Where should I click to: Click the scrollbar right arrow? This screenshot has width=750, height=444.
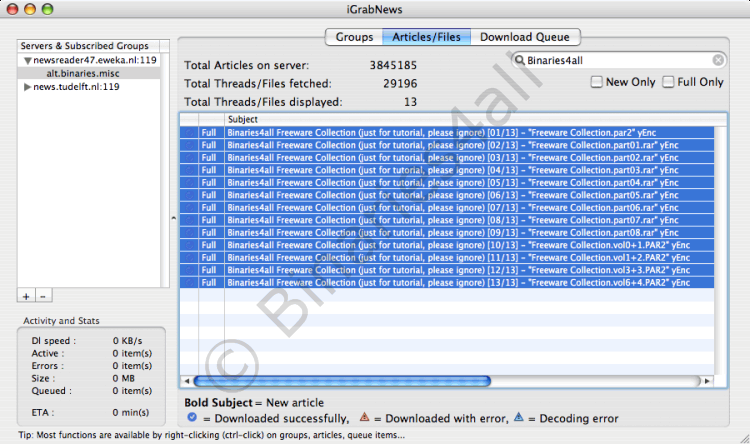point(707,381)
